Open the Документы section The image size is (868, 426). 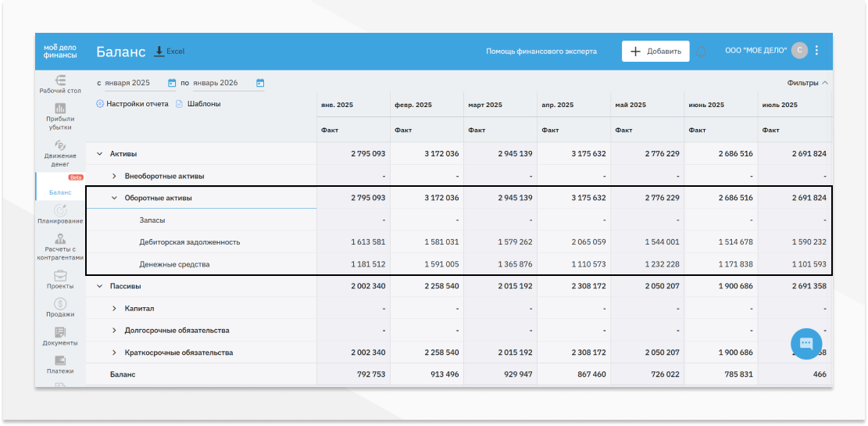click(60, 337)
